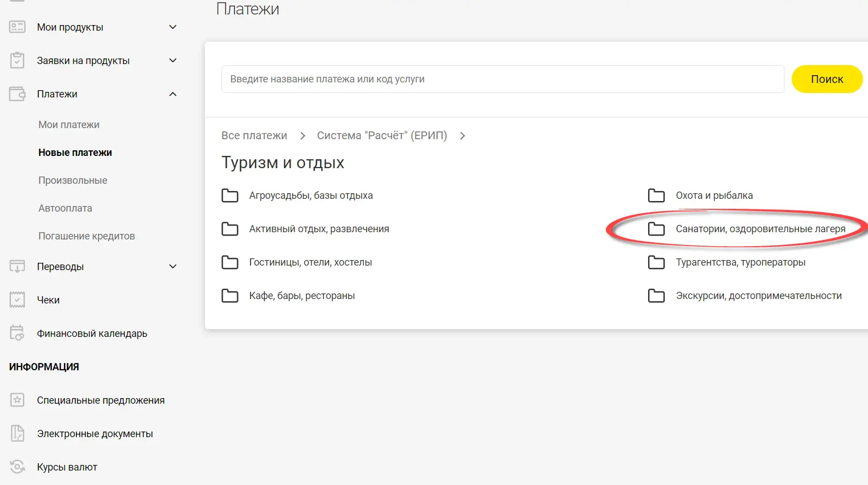The width and height of the screenshot is (868, 485).
Task: Open Погашение кредитов submenu item
Action: click(x=86, y=236)
